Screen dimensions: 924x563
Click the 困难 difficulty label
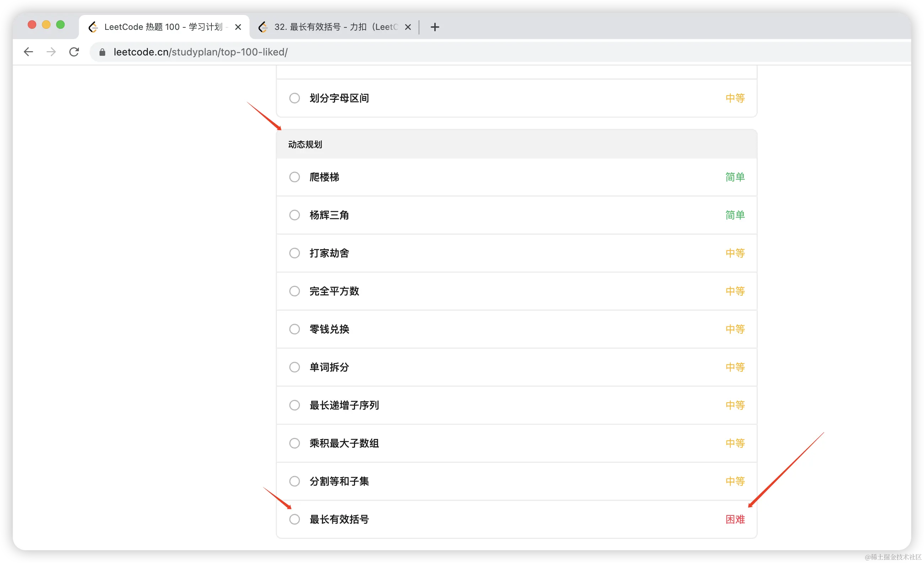coord(735,520)
